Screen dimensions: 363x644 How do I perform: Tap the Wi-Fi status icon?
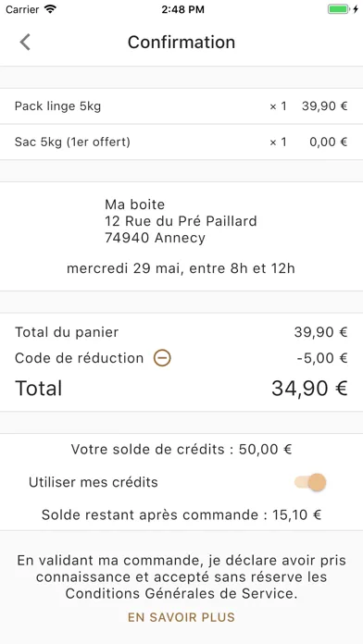tap(50, 9)
